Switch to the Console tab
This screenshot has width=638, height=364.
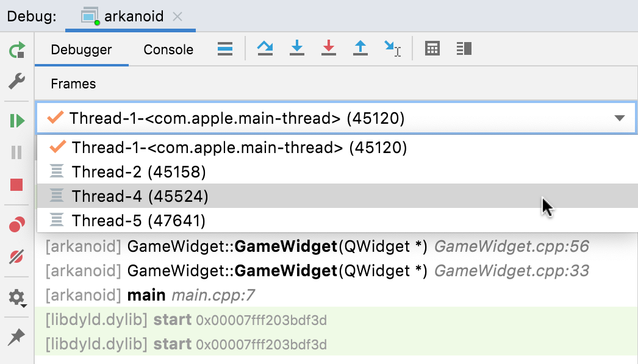click(x=167, y=49)
